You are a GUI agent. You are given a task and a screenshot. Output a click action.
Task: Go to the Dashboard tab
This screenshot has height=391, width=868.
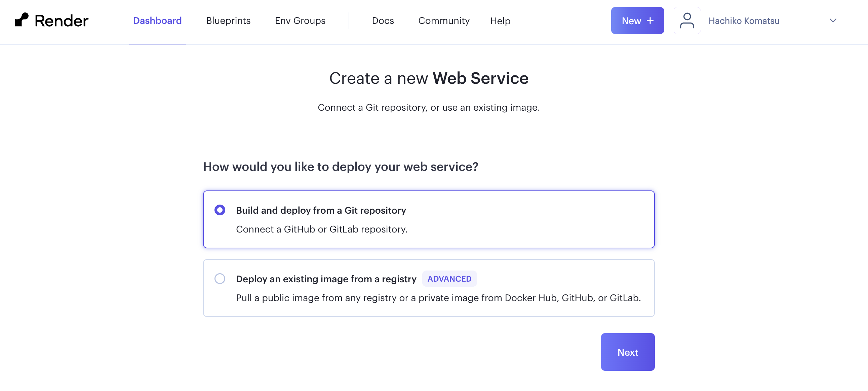[157, 21]
